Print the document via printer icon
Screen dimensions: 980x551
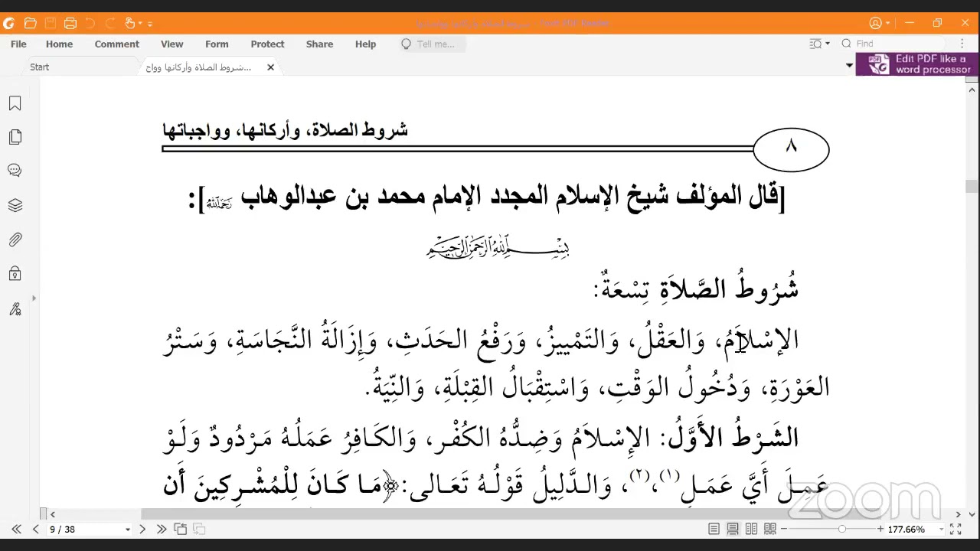coord(70,23)
